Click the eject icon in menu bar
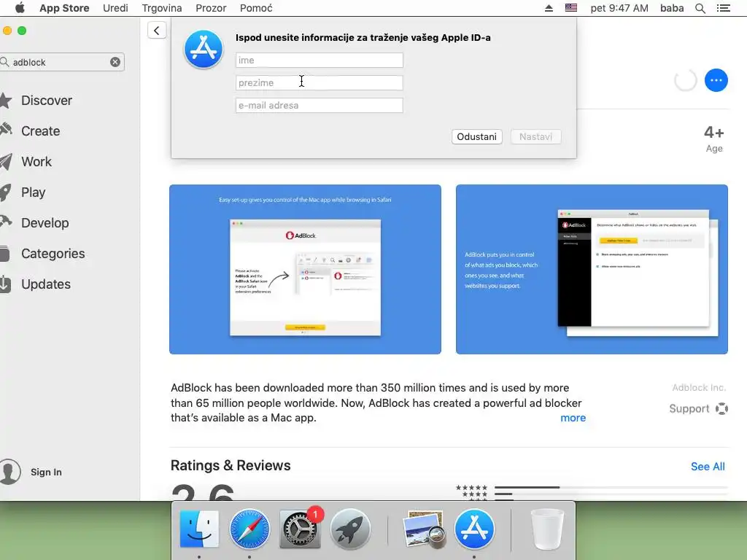The image size is (747, 560). (x=549, y=8)
